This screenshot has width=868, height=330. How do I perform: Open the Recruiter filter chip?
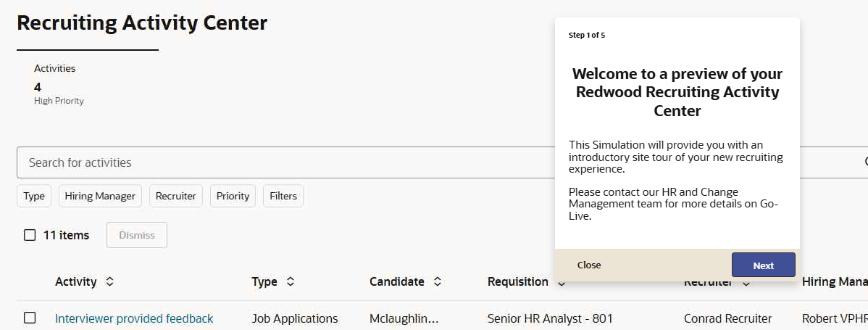click(x=176, y=196)
